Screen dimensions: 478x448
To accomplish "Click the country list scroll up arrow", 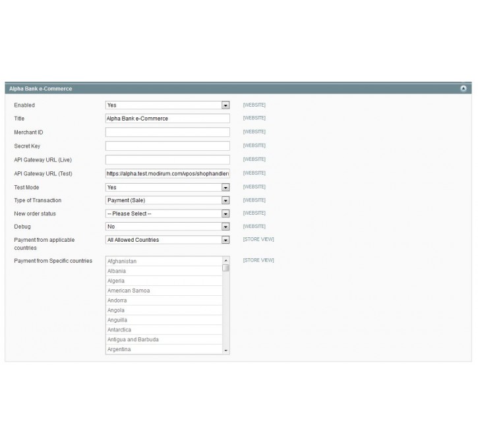I will click(226, 260).
